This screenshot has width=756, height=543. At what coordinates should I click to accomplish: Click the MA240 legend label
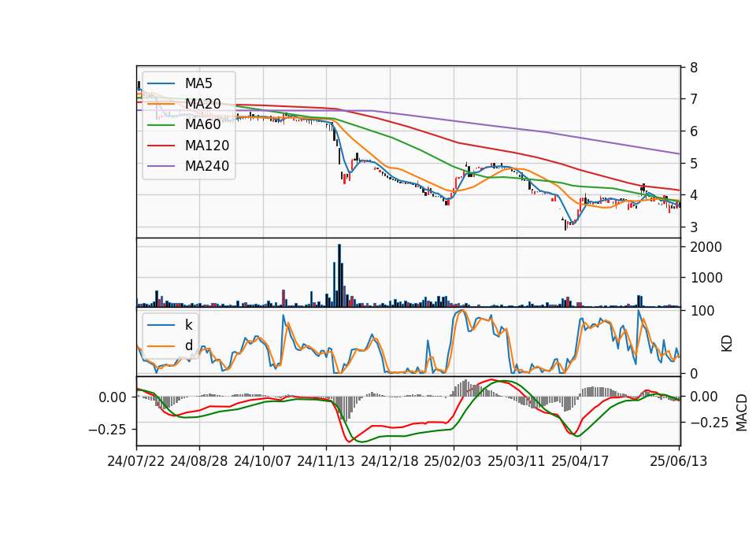[207, 166]
